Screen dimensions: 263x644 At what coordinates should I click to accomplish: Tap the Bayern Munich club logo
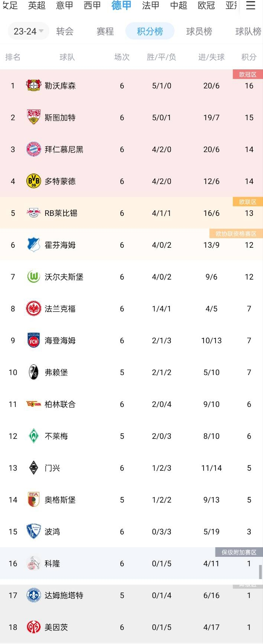pyautogui.click(x=33, y=149)
